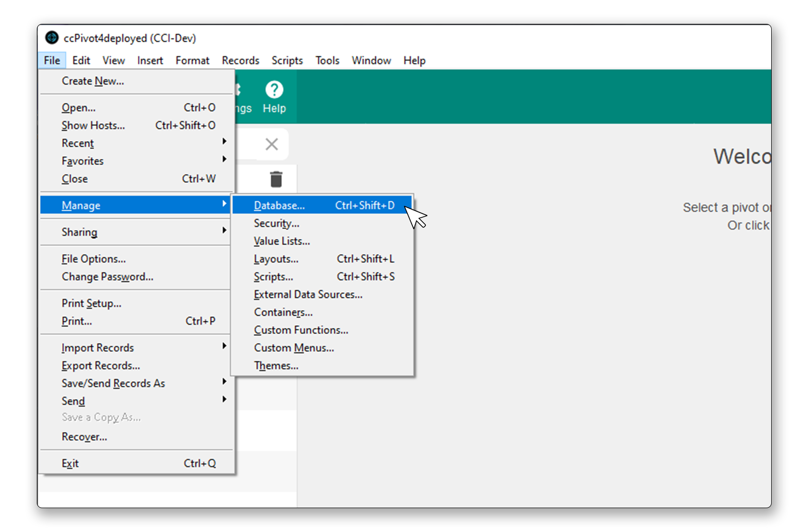This screenshot has height=532, width=808.
Task: Choose Print... from File menu
Action: point(136,321)
